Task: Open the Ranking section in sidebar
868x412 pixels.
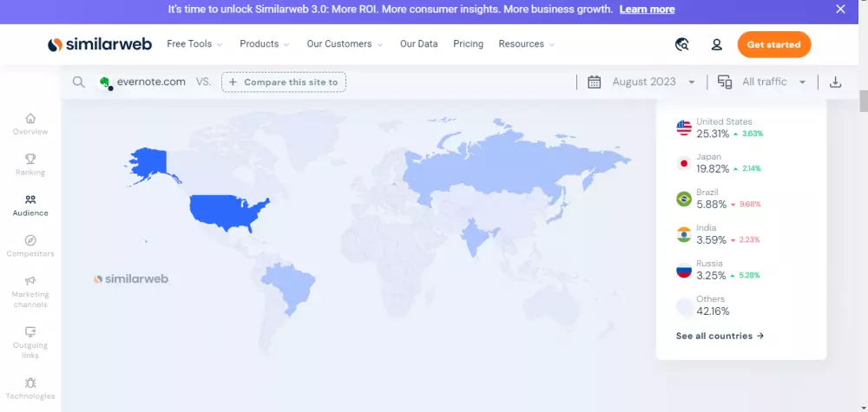Action: 30,166
